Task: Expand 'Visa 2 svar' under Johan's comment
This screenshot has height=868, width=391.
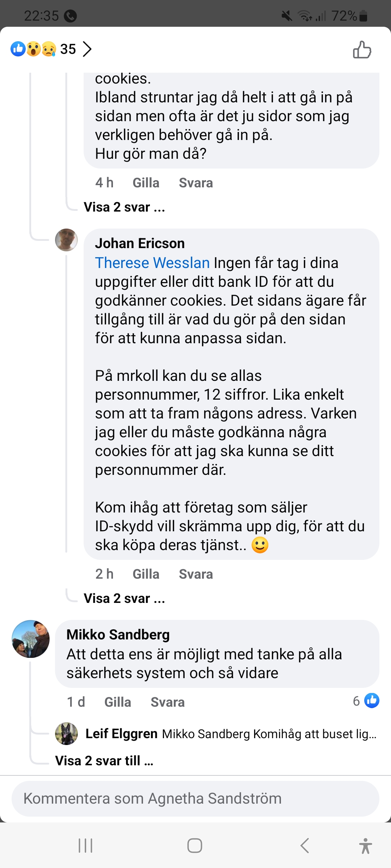Action: pyautogui.click(x=124, y=599)
